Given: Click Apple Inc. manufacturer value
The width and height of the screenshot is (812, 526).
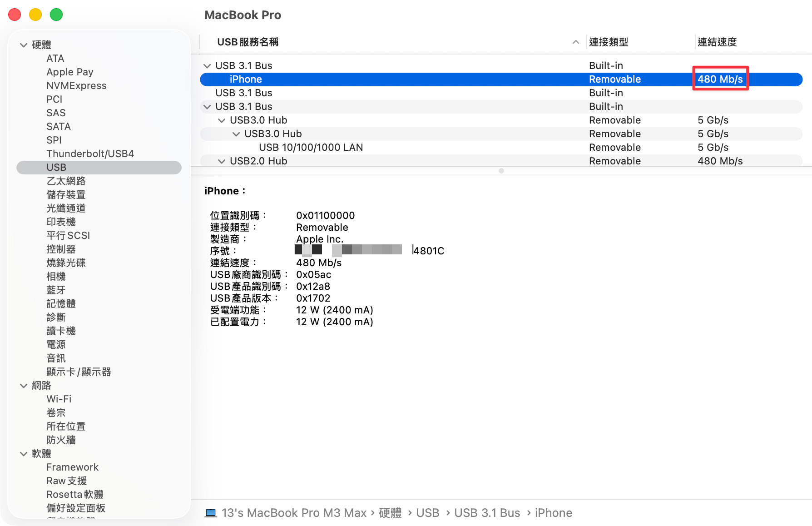Looking at the screenshot, I should point(320,239).
